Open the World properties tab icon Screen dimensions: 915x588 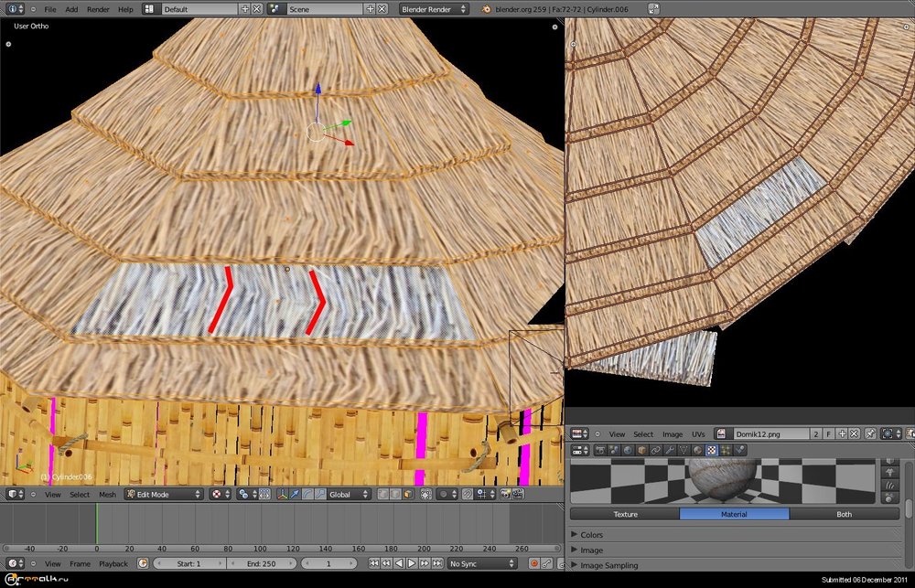click(629, 450)
